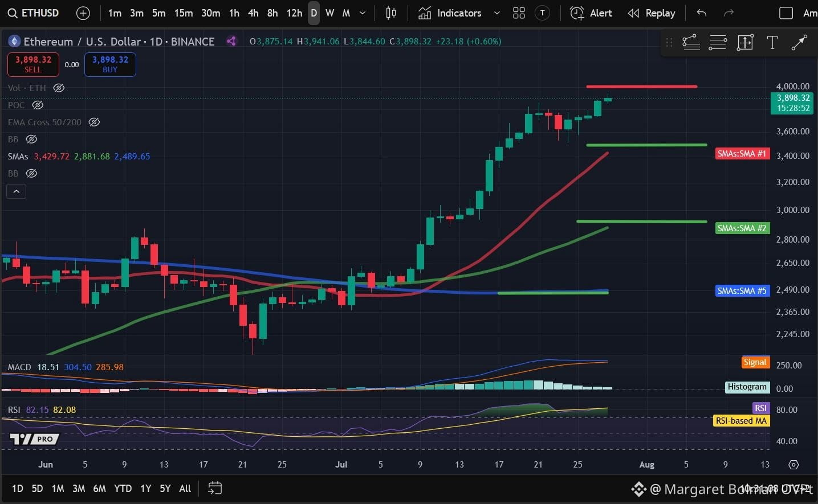
Task: Open the indicator templates four-squares icon
Action: click(x=519, y=13)
